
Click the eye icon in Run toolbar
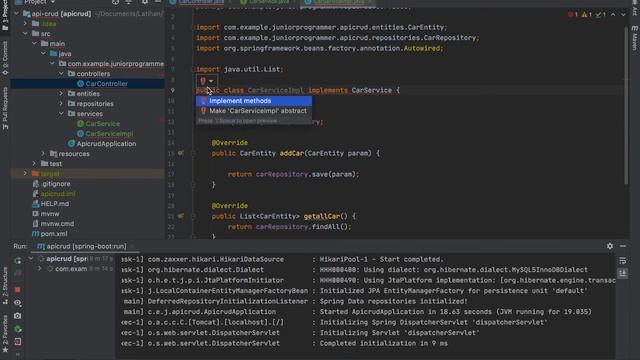tap(18, 303)
